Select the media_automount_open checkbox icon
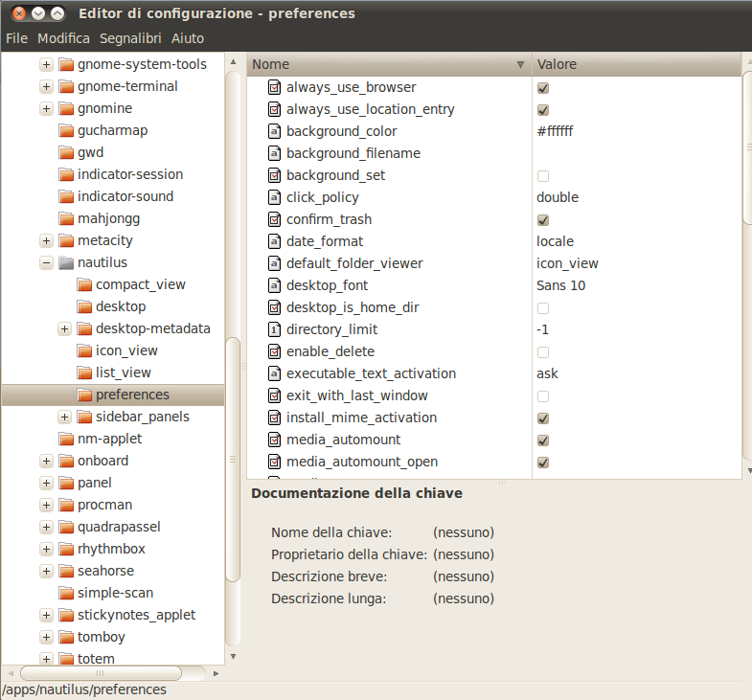This screenshot has height=700, width=752. 274,462
